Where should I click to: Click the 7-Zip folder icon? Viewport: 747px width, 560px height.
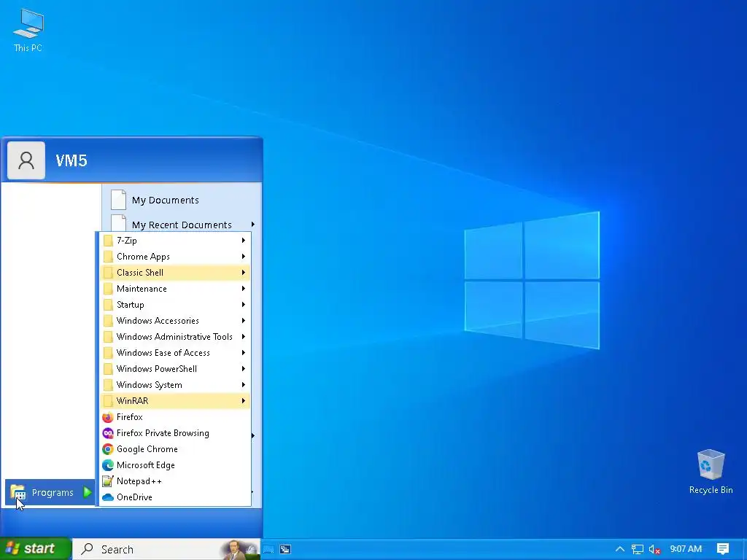tap(108, 241)
